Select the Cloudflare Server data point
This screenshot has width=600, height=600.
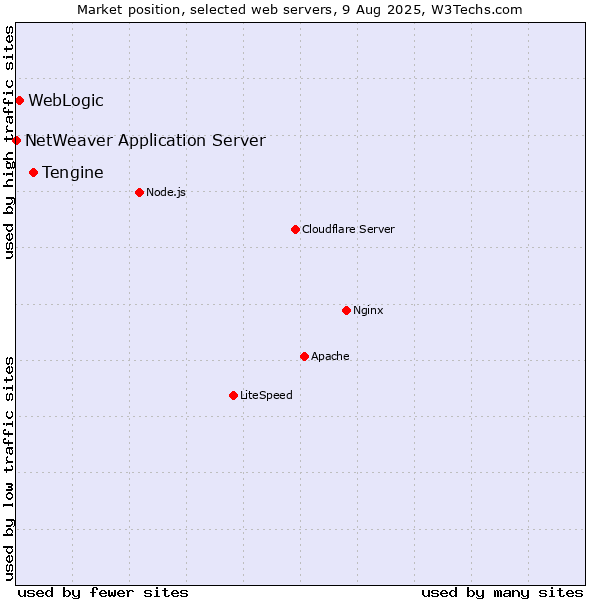[295, 230]
